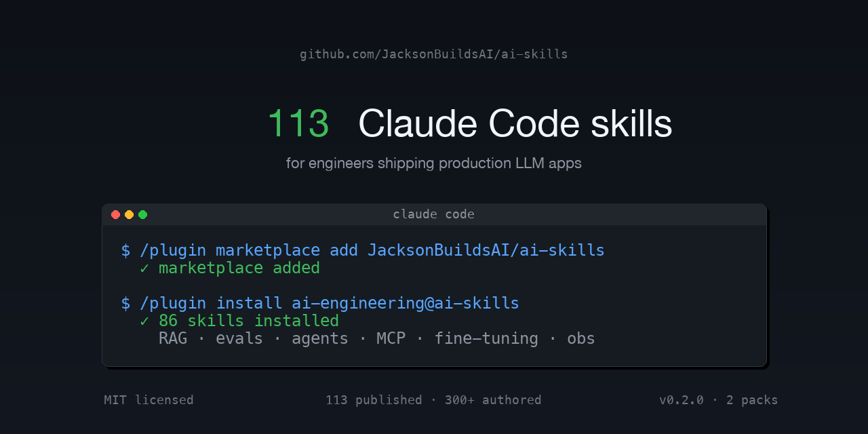Open the github.com/JacksonBuildsAI/ai-skills URL
This screenshot has height=434, width=868.
(434, 54)
